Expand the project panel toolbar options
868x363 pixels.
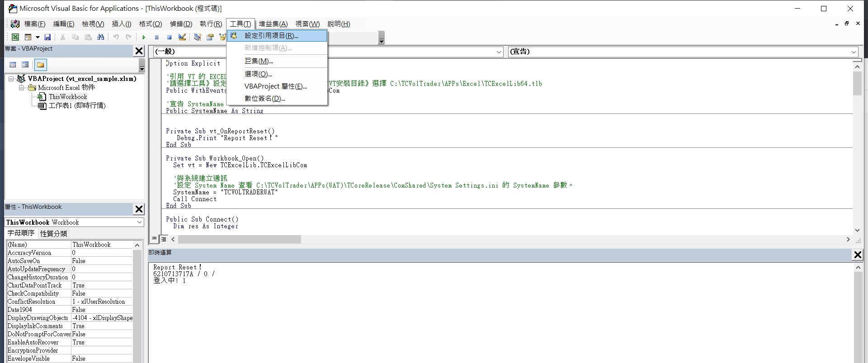coord(142,65)
